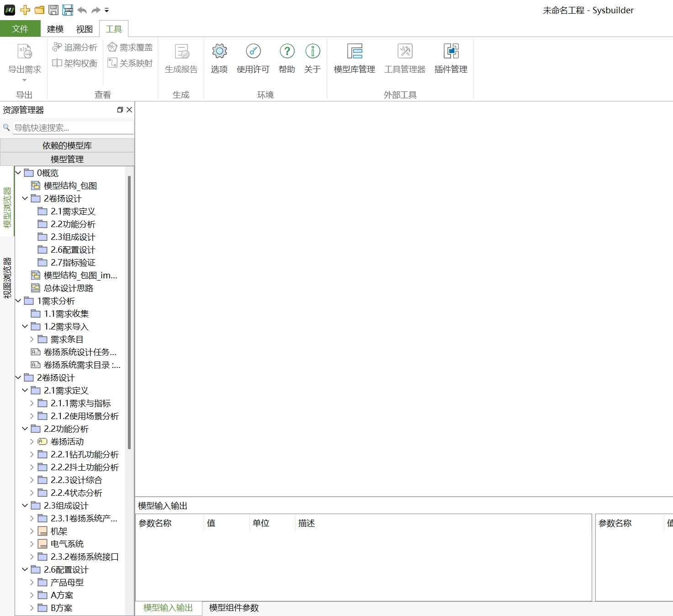673x616 pixels.
Task: Switch to the 视图 ribbon tab
Action: [85, 29]
